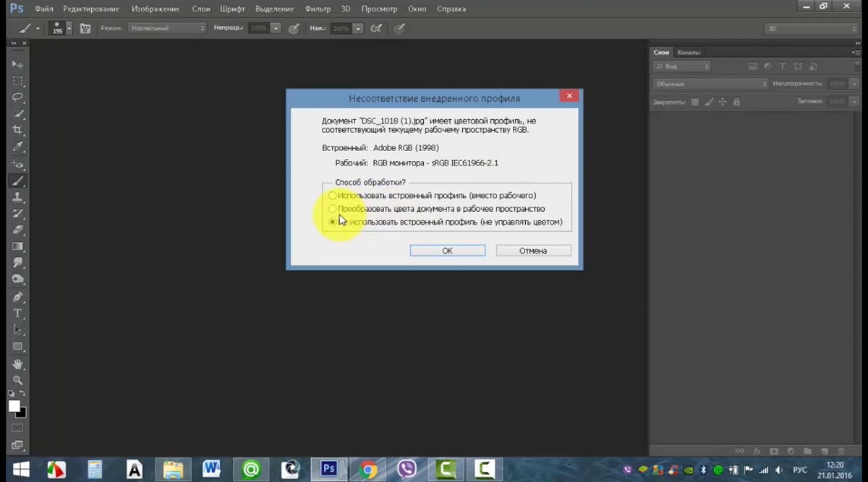Select the Gradient tool
868x482 pixels.
pos(18,247)
